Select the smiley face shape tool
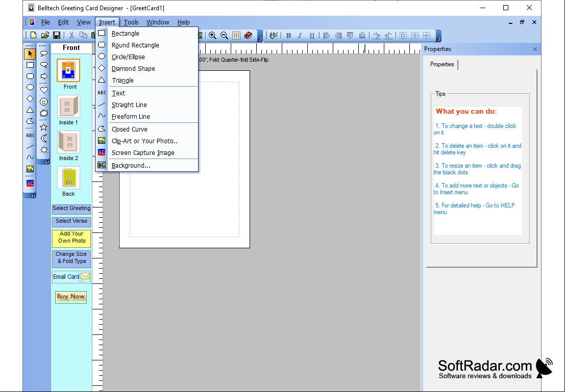565x392 pixels. [43, 102]
